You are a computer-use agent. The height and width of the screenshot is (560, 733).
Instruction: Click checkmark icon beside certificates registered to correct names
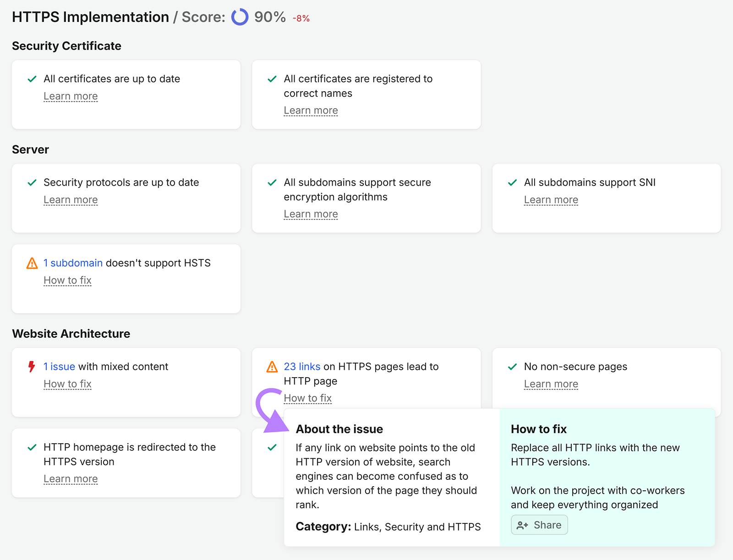click(272, 79)
